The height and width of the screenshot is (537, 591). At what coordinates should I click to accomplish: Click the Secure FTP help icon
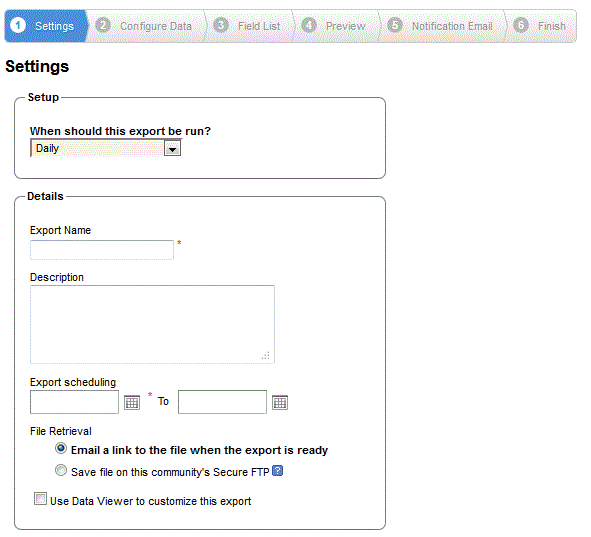tap(277, 471)
